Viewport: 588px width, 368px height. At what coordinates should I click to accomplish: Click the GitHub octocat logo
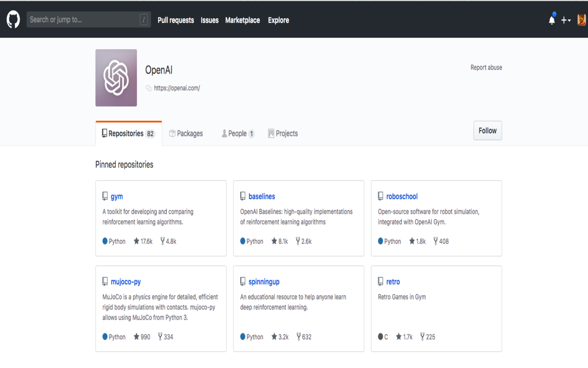[13, 19]
